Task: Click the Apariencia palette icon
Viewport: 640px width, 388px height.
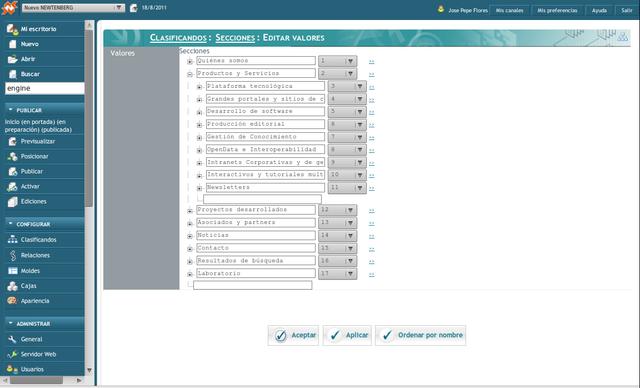Action: [12, 301]
